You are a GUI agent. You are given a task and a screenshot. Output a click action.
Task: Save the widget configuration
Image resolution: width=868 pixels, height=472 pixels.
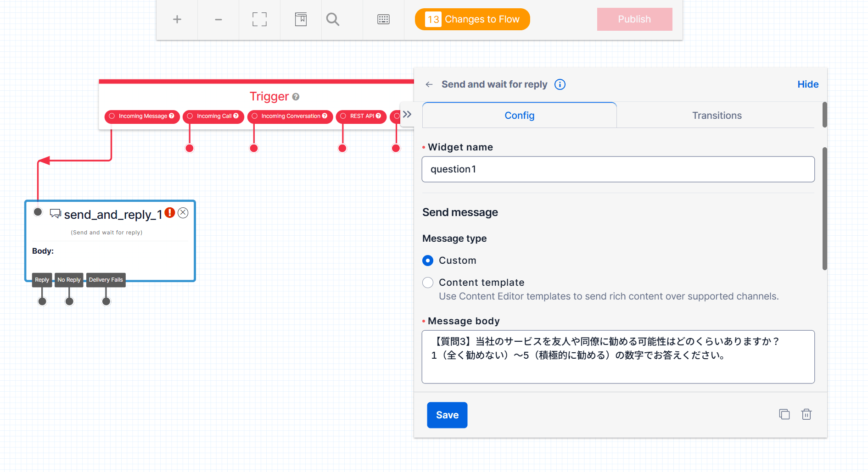coord(447,415)
